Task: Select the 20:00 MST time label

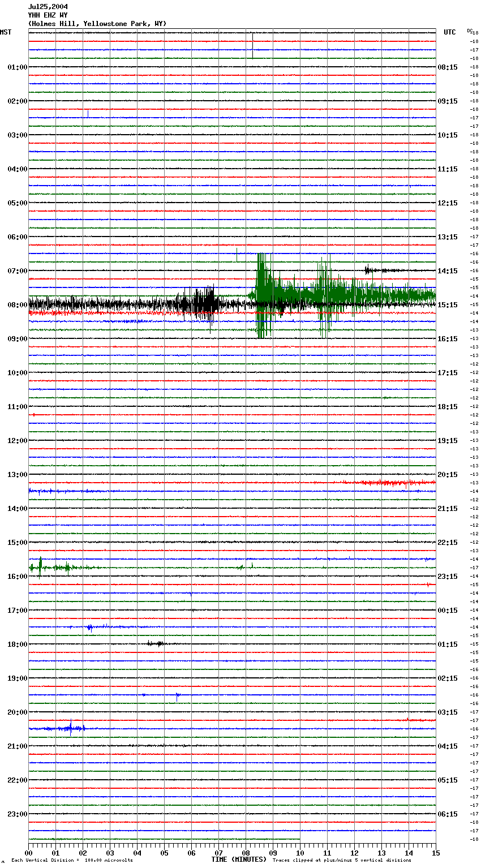Action: tap(18, 712)
